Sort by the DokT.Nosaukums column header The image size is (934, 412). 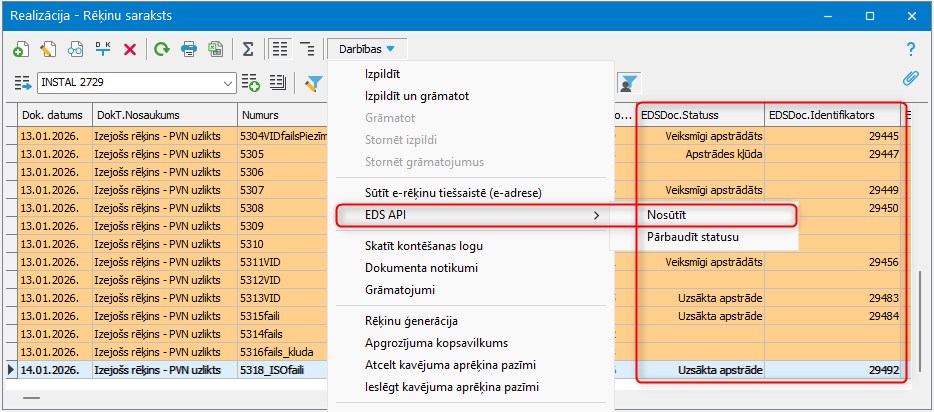pyautogui.click(x=164, y=114)
